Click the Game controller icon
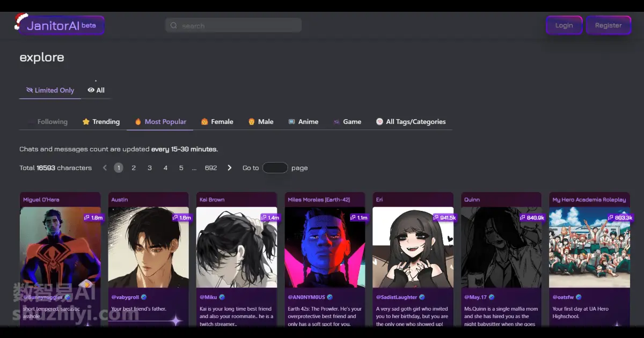The height and width of the screenshot is (338, 644). (336, 122)
